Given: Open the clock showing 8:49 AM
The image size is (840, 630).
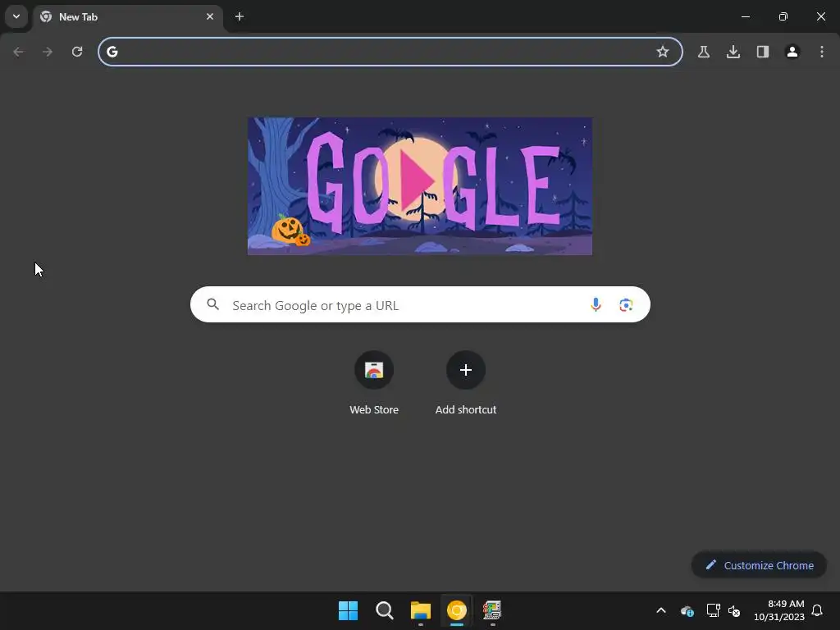Looking at the screenshot, I should pyautogui.click(x=779, y=610).
